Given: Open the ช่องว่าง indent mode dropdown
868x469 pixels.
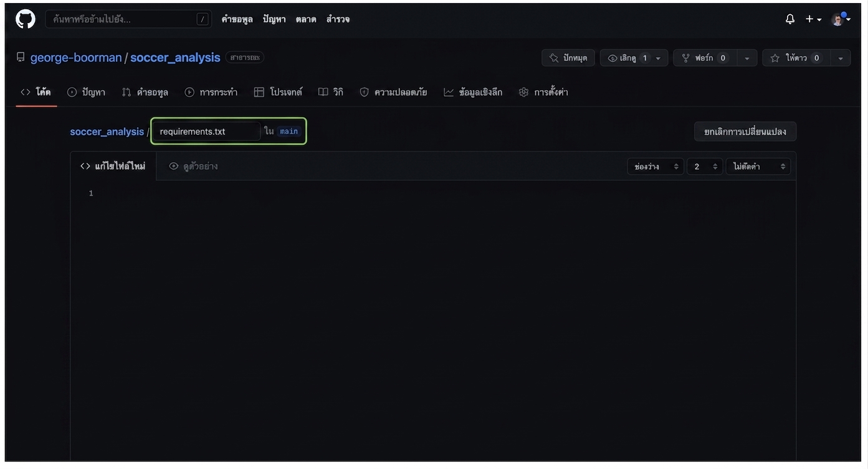Looking at the screenshot, I should click(x=656, y=167).
